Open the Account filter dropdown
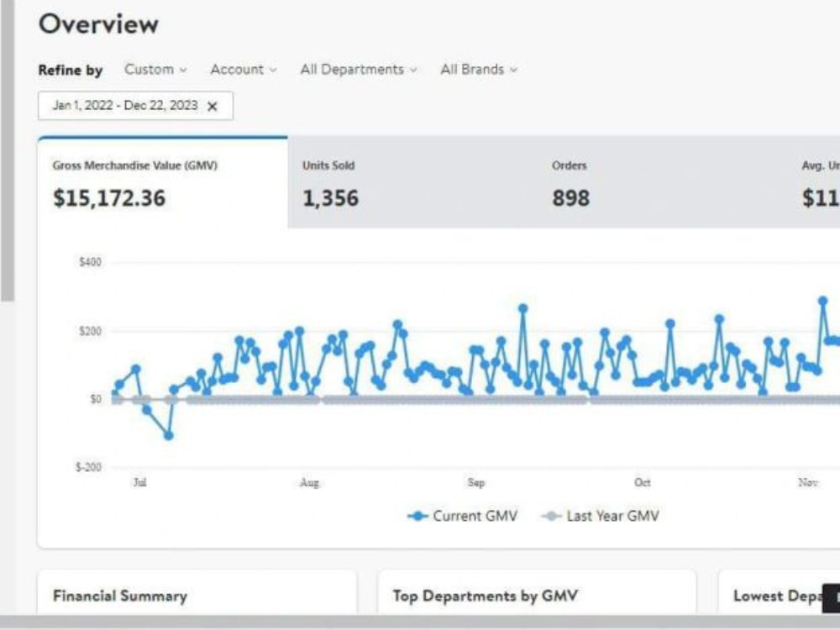The width and height of the screenshot is (840, 630). tap(244, 70)
